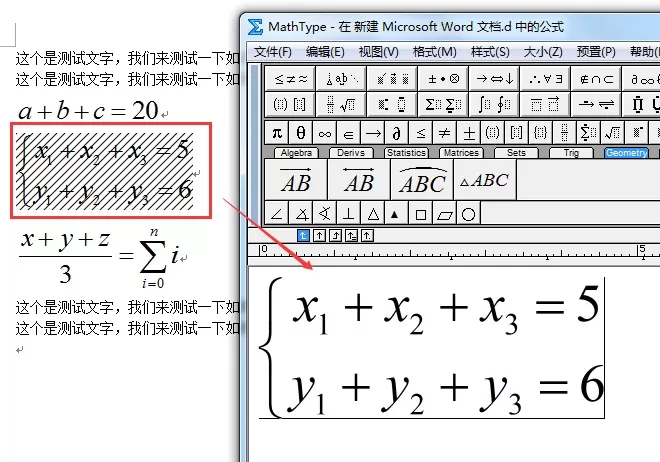660x462 pixels.
Task: Open the fraction and radical templates palette
Action: (x=341, y=104)
